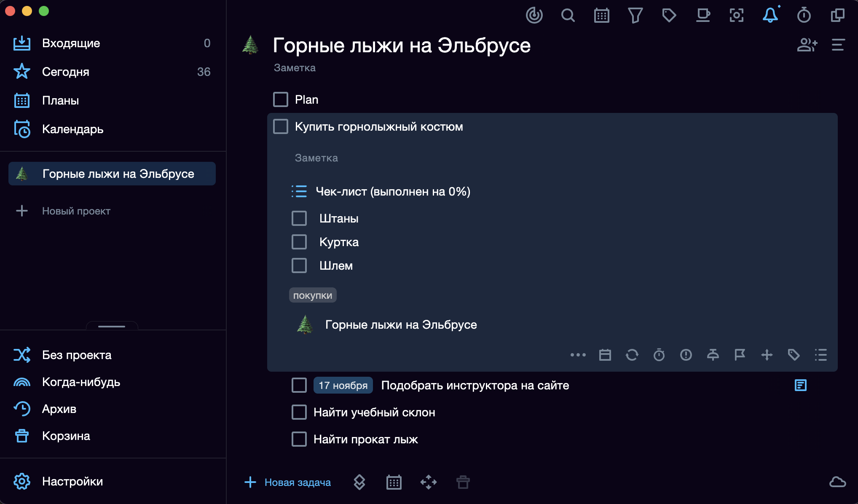Open Когда-нибудь list
Image resolution: width=858 pixels, height=504 pixels.
tap(112, 382)
